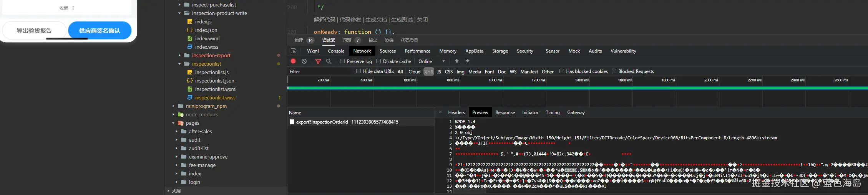Screen dimensions: 868x195
Task: Open the Wxml tab
Action: pyautogui.click(x=313, y=51)
